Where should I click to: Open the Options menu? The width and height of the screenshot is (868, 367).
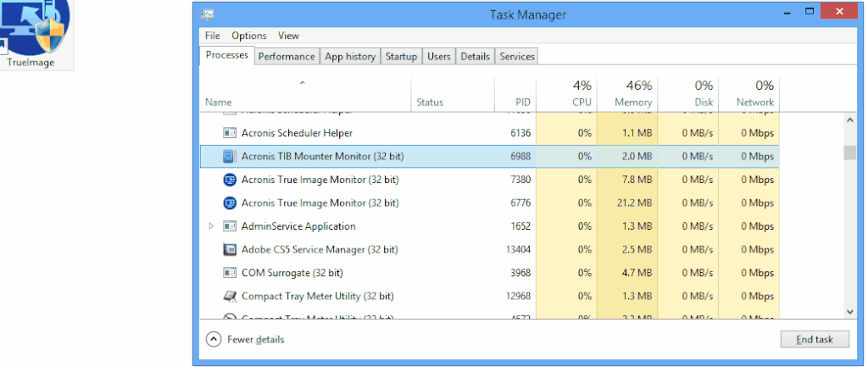click(x=249, y=36)
